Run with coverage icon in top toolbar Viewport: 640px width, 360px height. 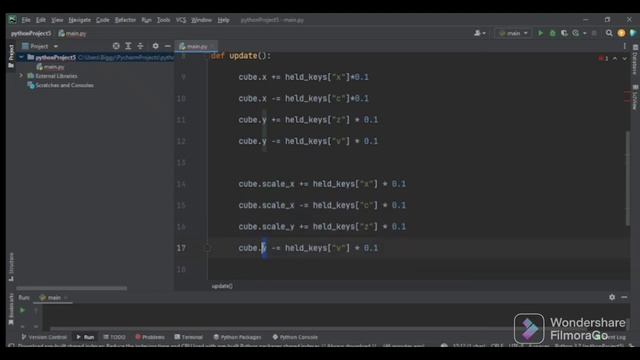pos(564,33)
